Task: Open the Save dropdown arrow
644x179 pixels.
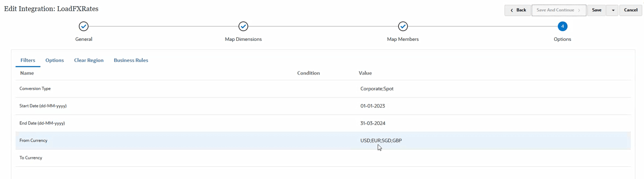Action: tap(613, 10)
